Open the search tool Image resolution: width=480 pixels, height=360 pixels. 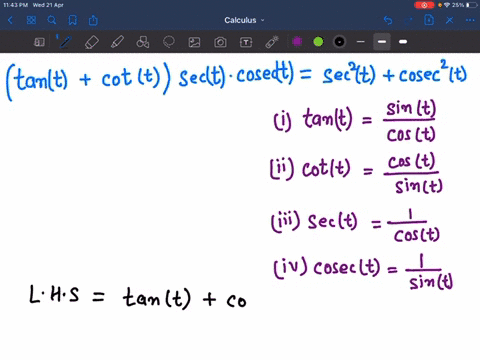[52, 20]
